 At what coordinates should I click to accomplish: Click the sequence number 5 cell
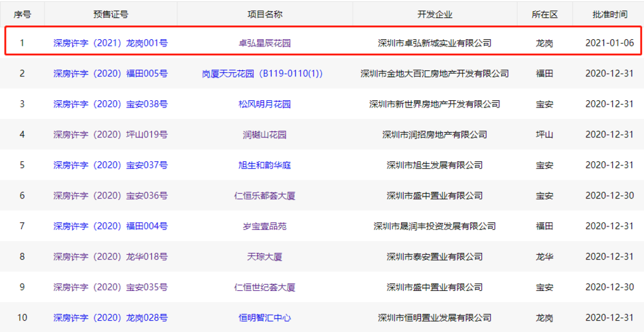coord(22,165)
